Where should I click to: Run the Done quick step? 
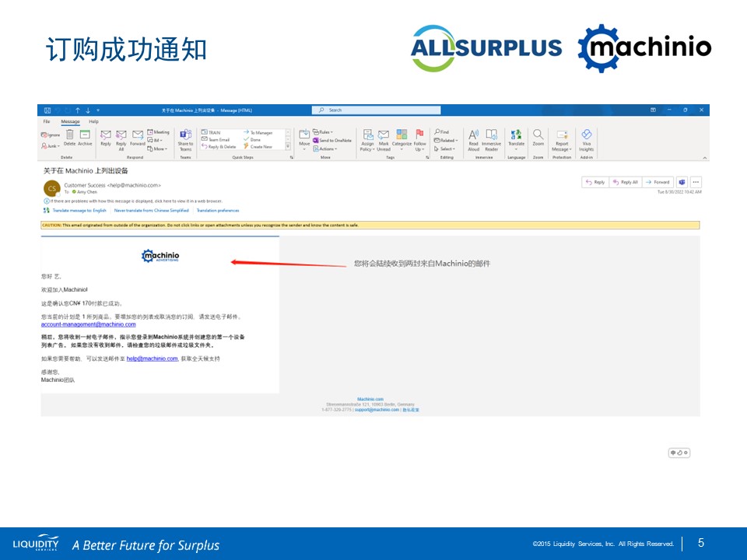pos(252,139)
